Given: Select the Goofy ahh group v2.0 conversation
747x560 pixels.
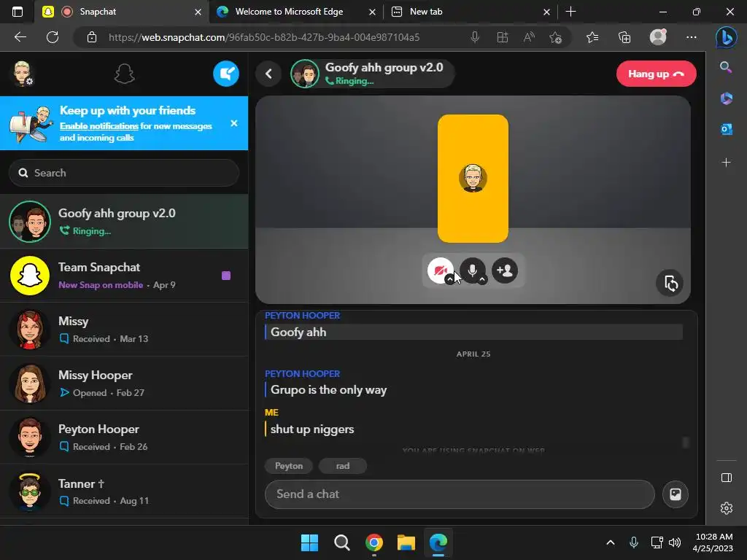Looking at the screenshot, I should tap(124, 222).
